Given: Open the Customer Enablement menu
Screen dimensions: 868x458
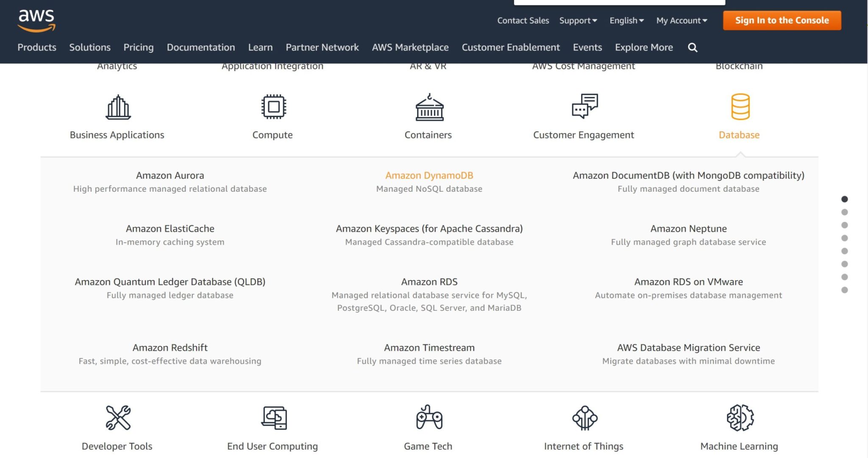Looking at the screenshot, I should pyautogui.click(x=511, y=47).
